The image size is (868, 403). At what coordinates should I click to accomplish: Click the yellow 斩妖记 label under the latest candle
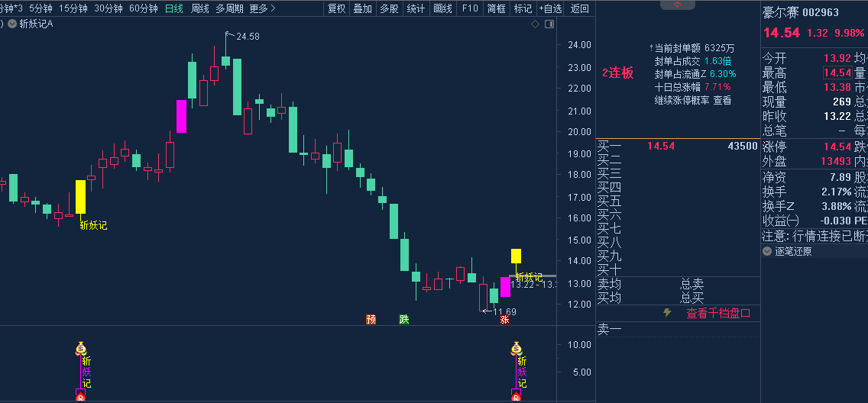[530, 277]
